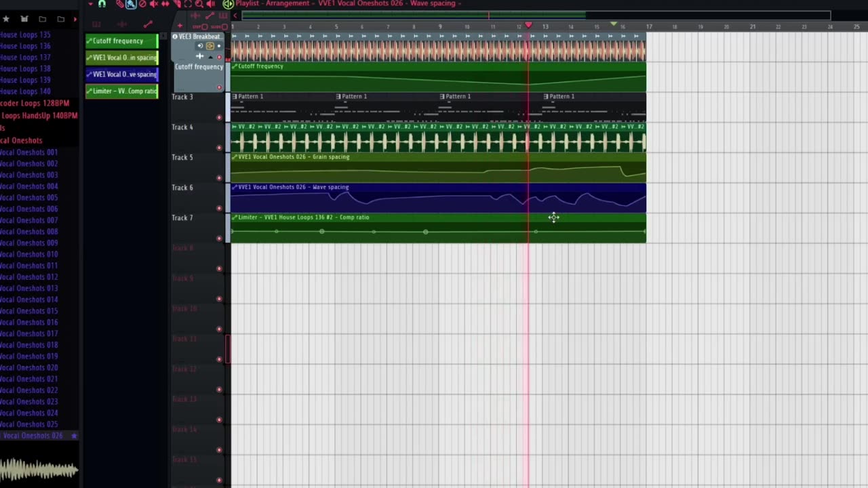Click the green end marker near bar 16
Screen dimensions: 868x488
pos(614,24)
